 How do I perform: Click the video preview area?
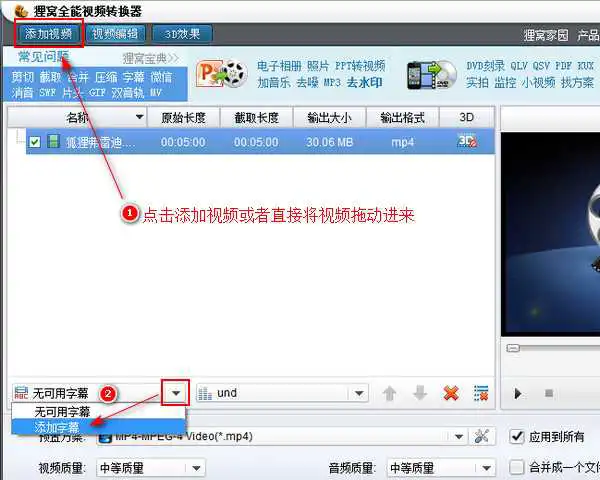(x=550, y=234)
